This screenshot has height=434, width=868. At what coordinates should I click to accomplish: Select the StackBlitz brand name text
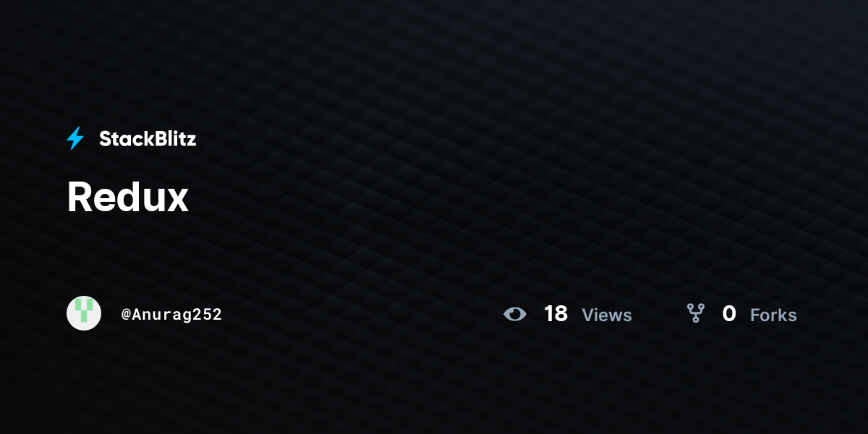(148, 139)
